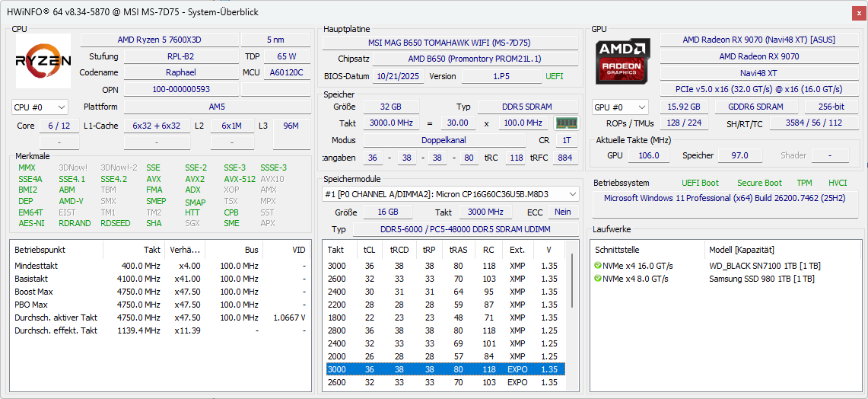Click the Secure Boot status label

click(759, 183)
